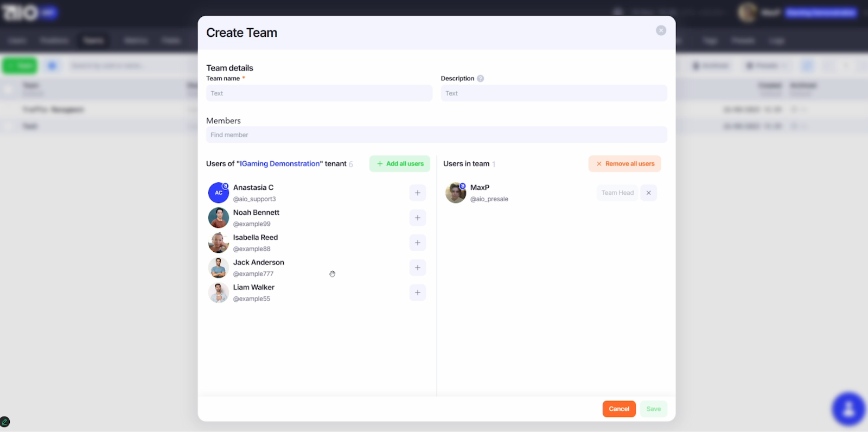Click plus icon next to Anastasia C
This screenshot has width=868, height=432.
417,193
